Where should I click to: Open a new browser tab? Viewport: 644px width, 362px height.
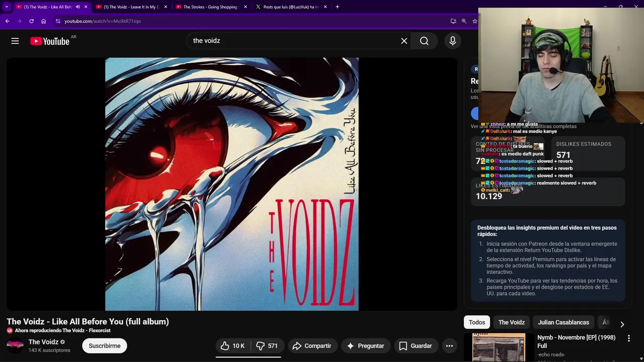click(x=337, y=7)
